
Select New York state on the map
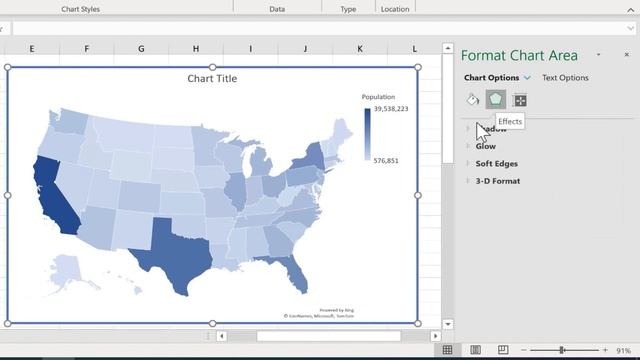[312, 158]
